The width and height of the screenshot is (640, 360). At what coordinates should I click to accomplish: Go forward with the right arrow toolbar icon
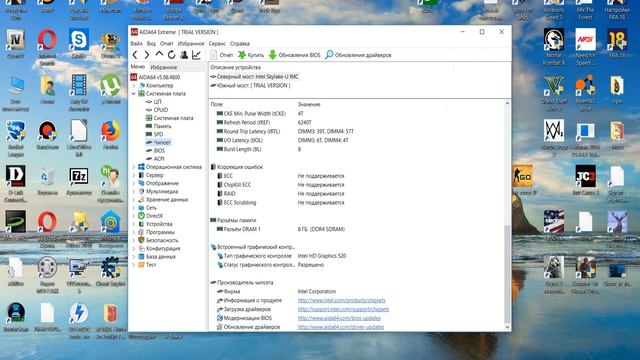tap(147, 55)
